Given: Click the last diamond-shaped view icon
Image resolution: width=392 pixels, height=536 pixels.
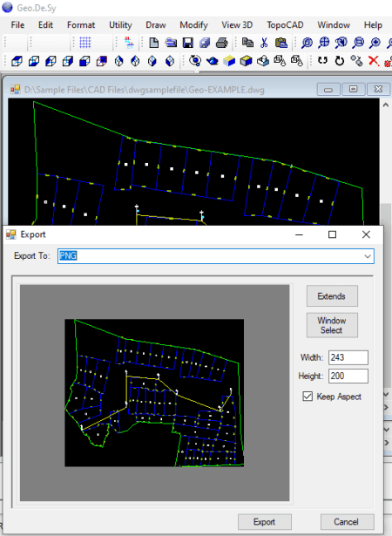Looking at the screenshot, I should click(170, 61).
